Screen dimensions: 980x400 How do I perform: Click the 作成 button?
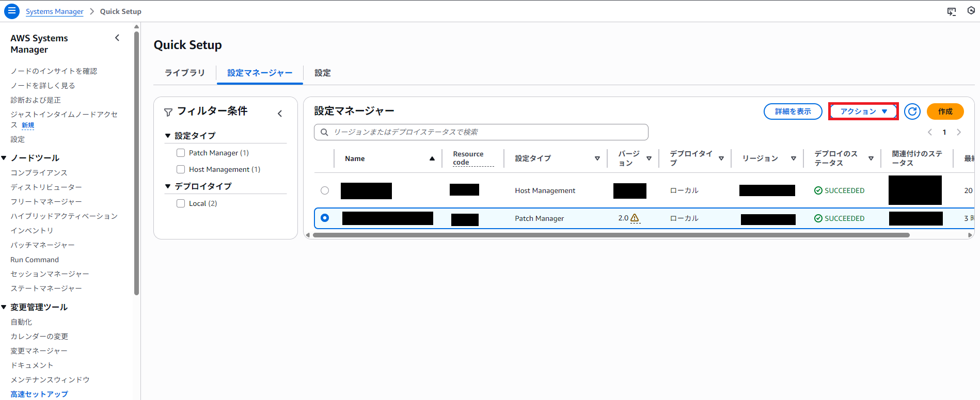point(945,111)
